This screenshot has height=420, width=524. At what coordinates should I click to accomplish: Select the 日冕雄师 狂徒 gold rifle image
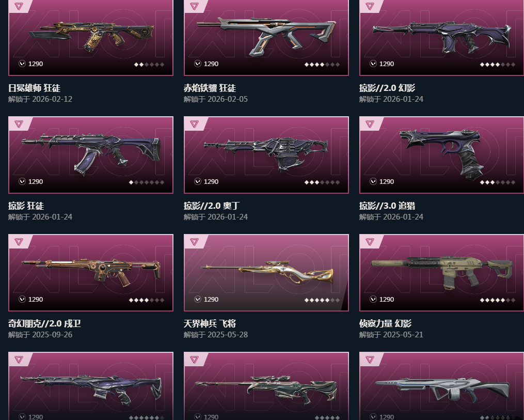[x=91, y=36]
